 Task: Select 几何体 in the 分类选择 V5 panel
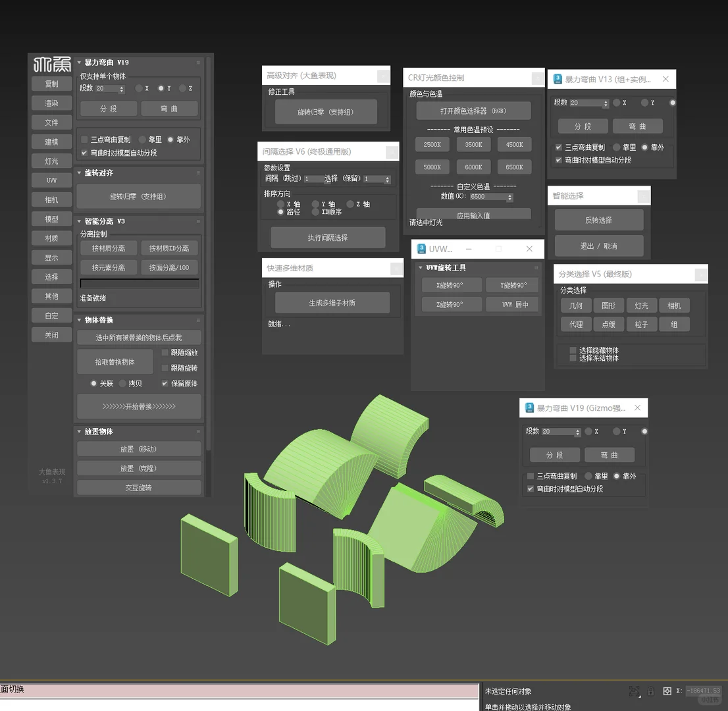click(x=575, y=305)
